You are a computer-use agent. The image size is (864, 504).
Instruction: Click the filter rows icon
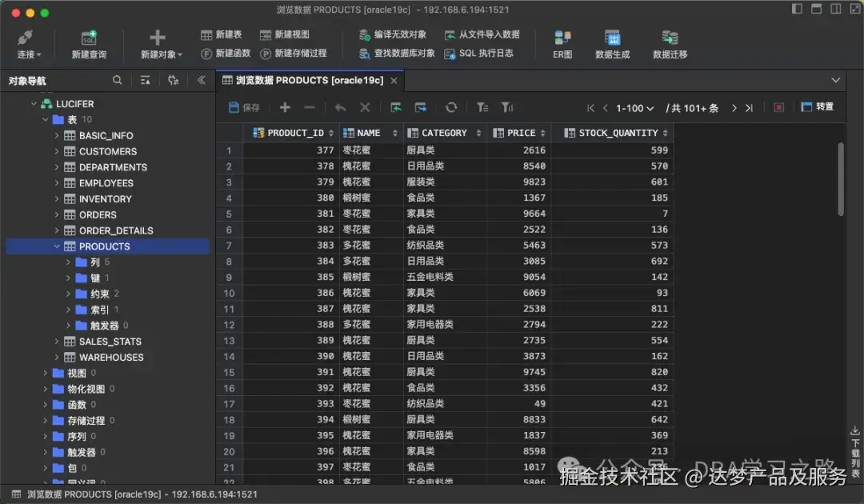click(x=482, y=107)
